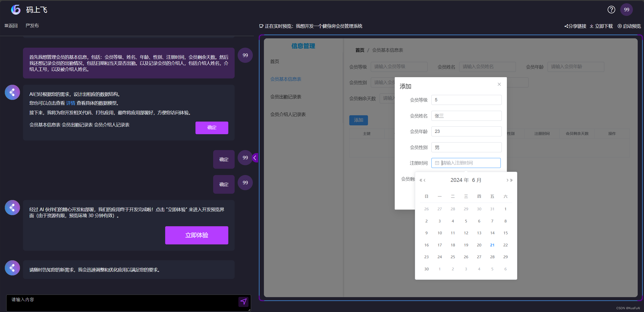Click the help question mark icon
This screenshot has width=644, height=312.
point(611,10)
